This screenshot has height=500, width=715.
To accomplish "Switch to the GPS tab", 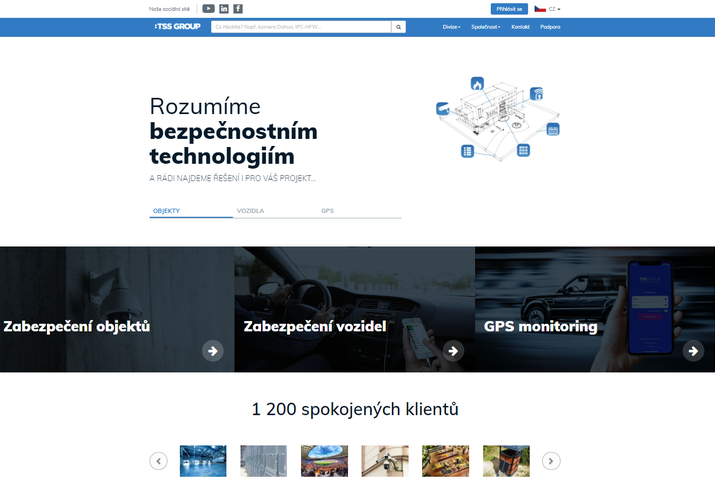I will pos(327,211).
